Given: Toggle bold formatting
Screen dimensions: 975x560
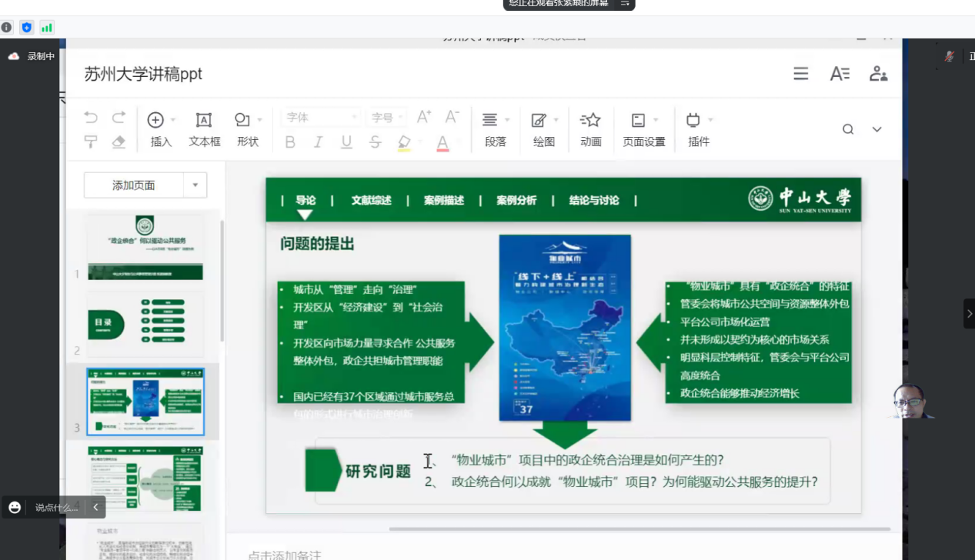Looking at the screenshot, I should [290, 142].
